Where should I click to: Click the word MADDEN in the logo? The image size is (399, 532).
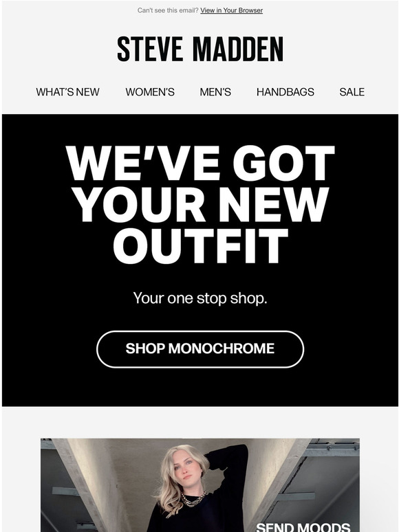[238, 49]
